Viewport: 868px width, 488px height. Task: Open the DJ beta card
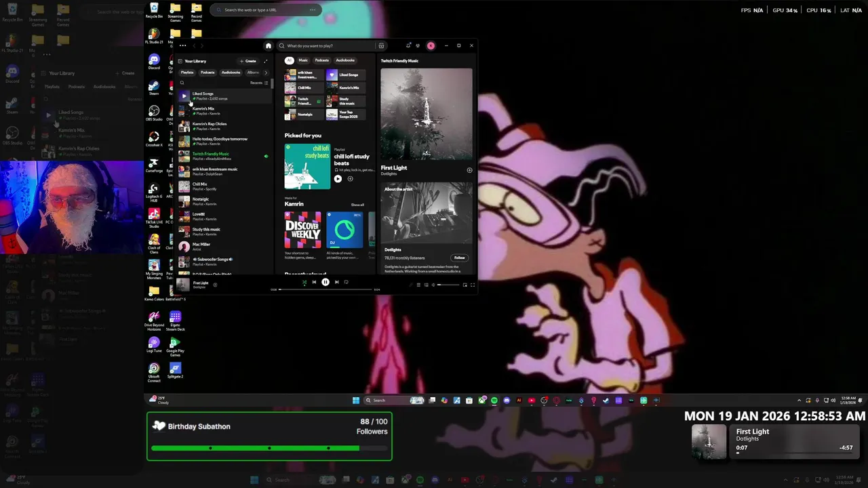click(x=344, y=236)
